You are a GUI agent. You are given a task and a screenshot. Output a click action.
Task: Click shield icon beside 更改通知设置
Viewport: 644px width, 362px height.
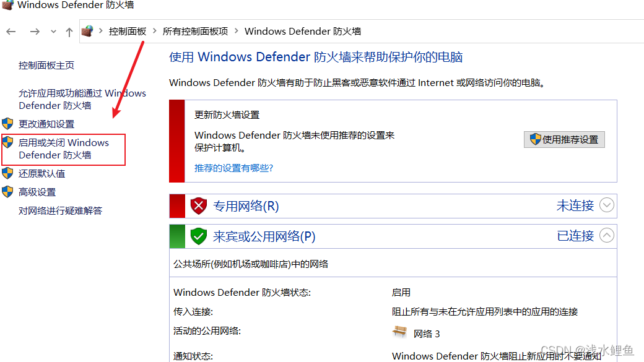[x=8, y=124]
